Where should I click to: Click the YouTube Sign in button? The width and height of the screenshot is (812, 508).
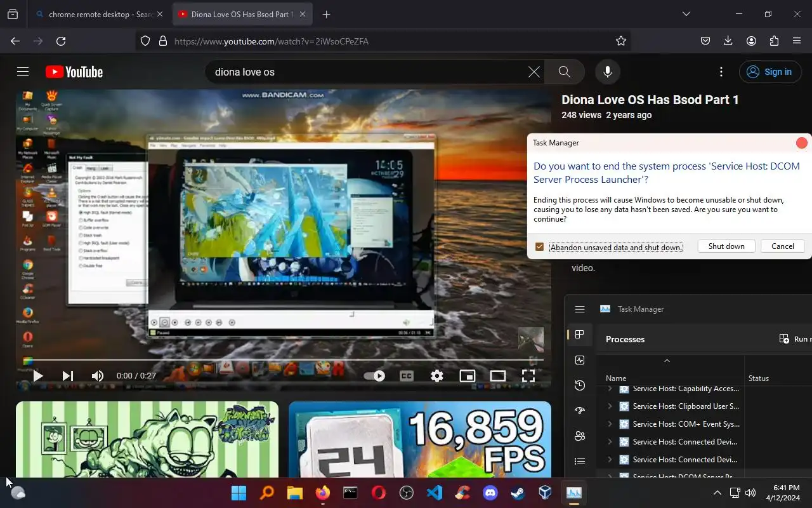[x=769, y=72]
